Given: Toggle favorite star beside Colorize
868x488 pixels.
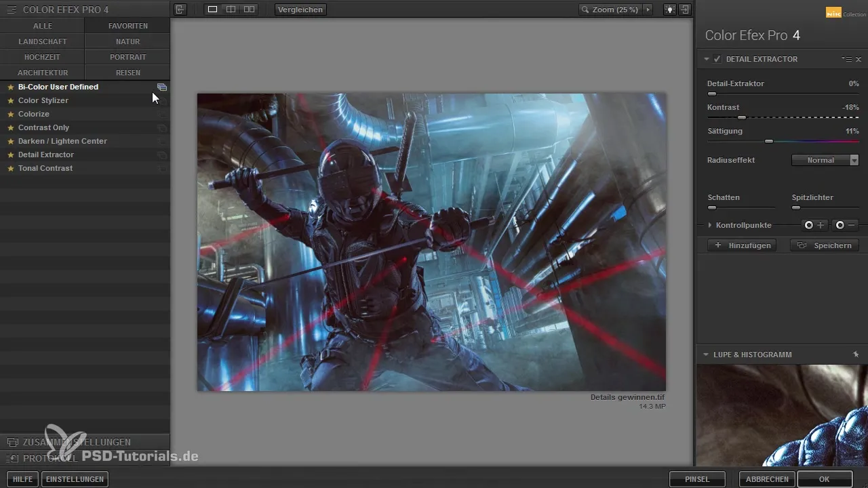Looking at the screenshot, I should click(x=11, y=114).
